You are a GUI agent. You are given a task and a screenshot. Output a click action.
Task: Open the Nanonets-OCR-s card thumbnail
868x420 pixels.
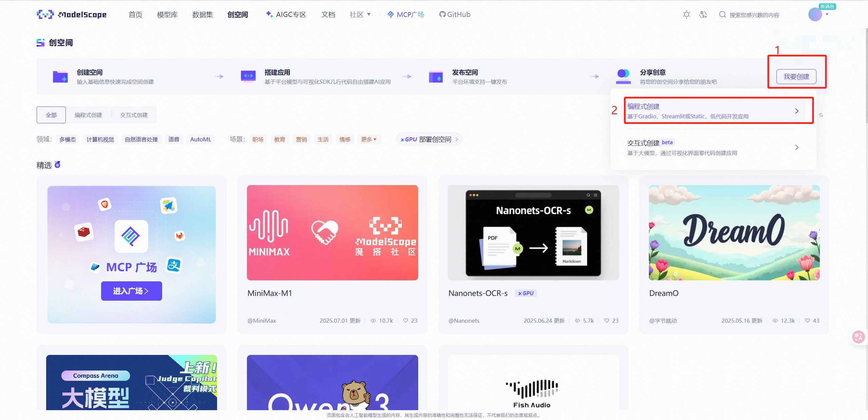point(533,233)
